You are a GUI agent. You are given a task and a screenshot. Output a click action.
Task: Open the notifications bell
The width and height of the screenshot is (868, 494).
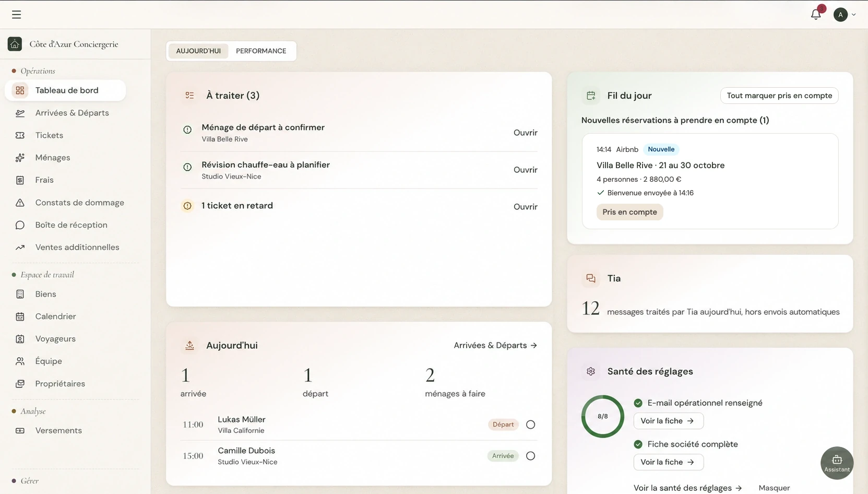(816, 15)
